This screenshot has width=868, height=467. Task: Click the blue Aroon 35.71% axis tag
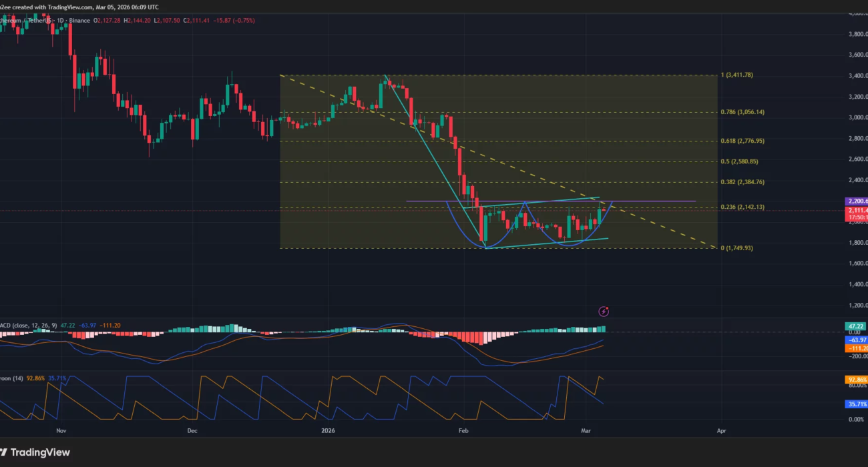point(856,404)
